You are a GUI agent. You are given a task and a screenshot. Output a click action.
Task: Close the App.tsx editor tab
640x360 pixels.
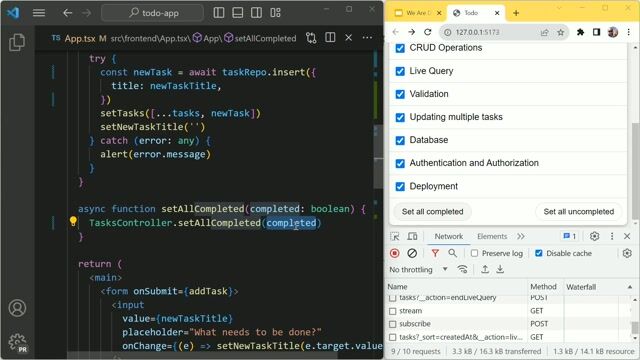pos(349,38)
